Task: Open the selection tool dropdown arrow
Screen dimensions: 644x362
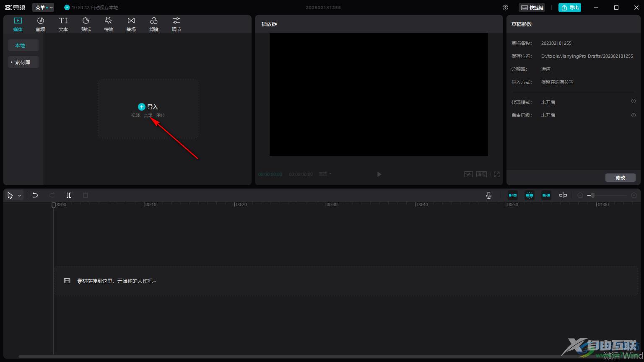Action: 19,196
